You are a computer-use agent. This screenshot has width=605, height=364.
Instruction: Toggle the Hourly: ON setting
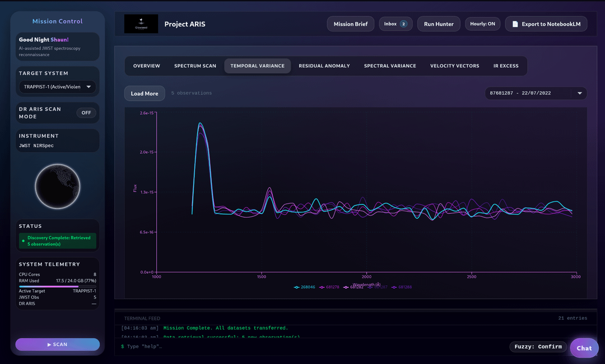coord(482,24)
